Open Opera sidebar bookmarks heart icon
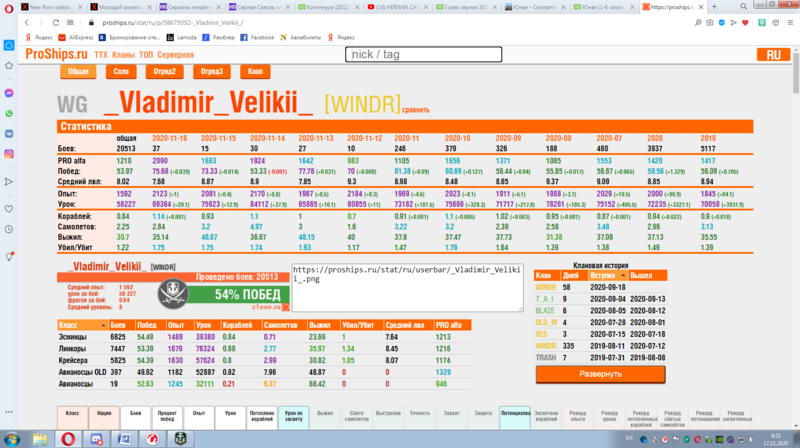 (9, 209)
